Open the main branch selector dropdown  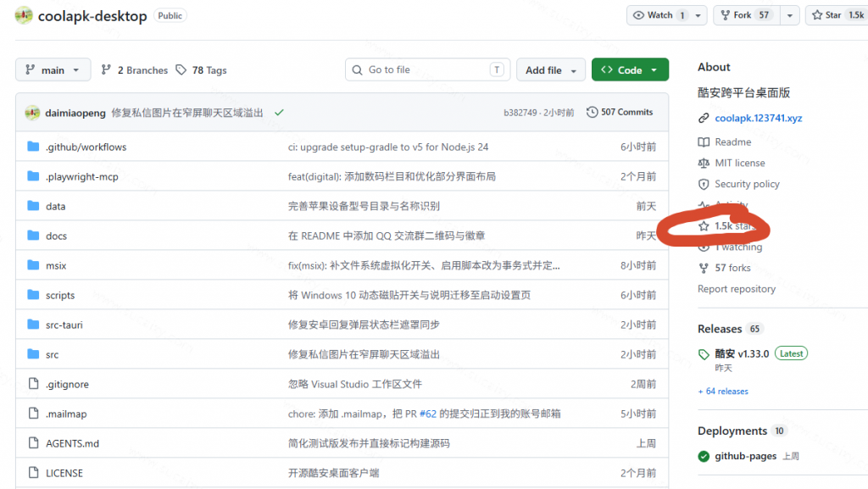[53, 70]
